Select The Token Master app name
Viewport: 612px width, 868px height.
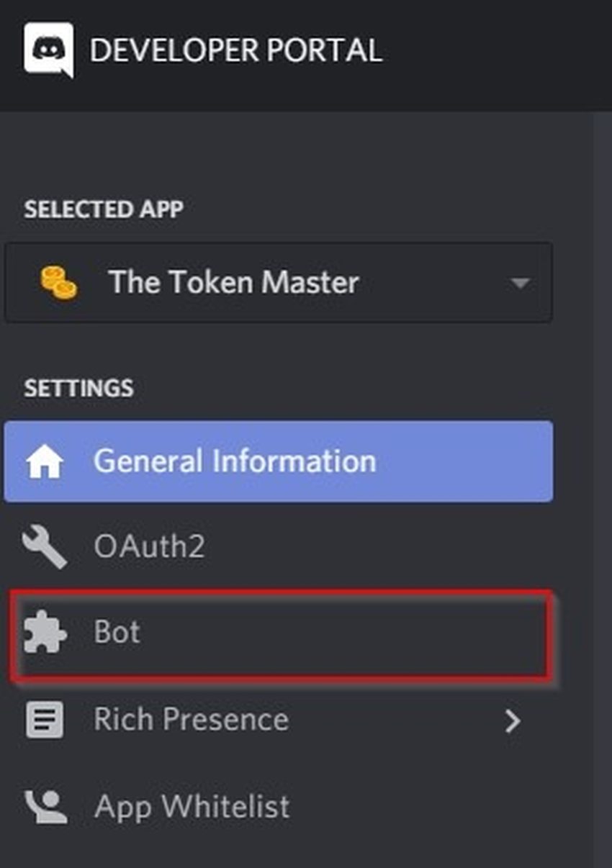[x=232, y=282]
